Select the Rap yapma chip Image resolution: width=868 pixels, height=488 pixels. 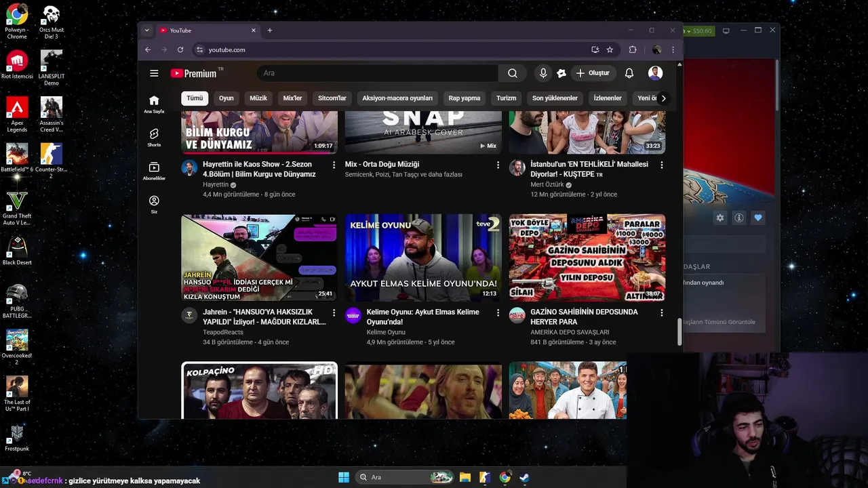pos(465,98)
